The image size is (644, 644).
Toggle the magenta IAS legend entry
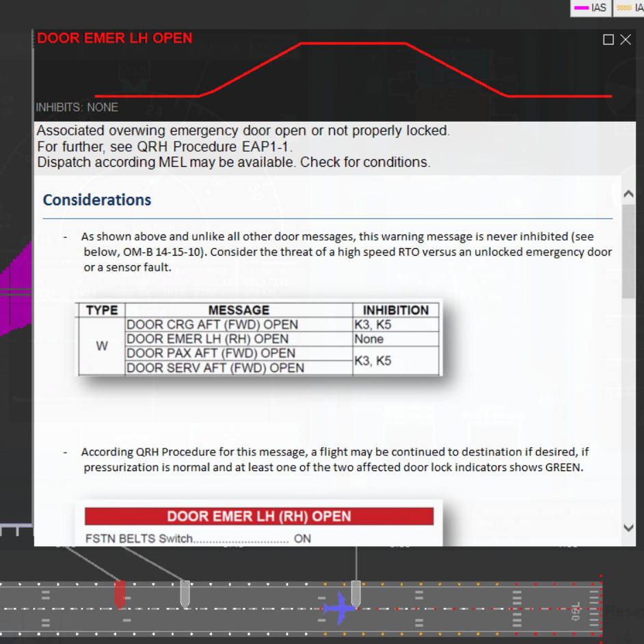tap(591, 8)
